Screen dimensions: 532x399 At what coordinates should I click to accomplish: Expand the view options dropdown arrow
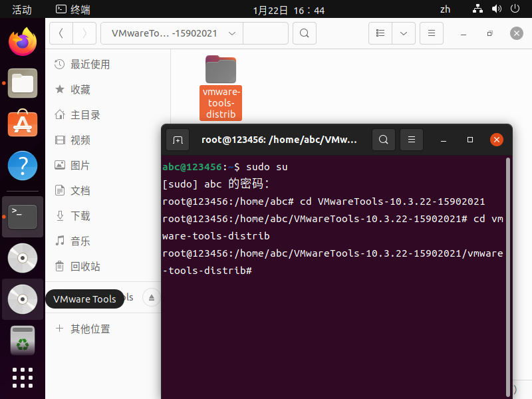click(x=404, y=33)
